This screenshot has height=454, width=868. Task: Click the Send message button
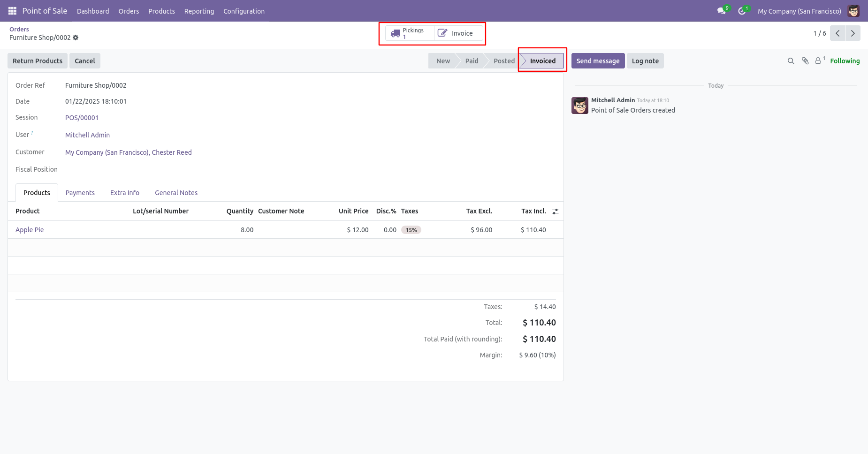[x=598, y=61]
